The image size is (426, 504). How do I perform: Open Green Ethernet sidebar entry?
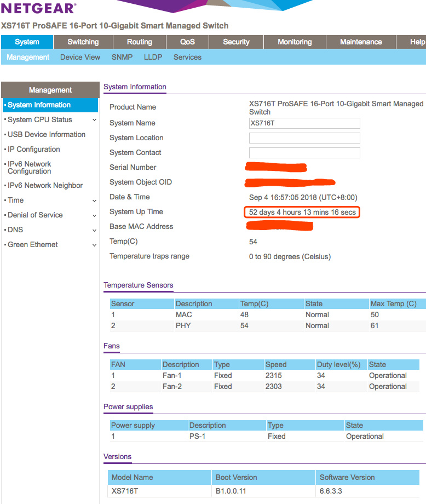pos(32,245)
